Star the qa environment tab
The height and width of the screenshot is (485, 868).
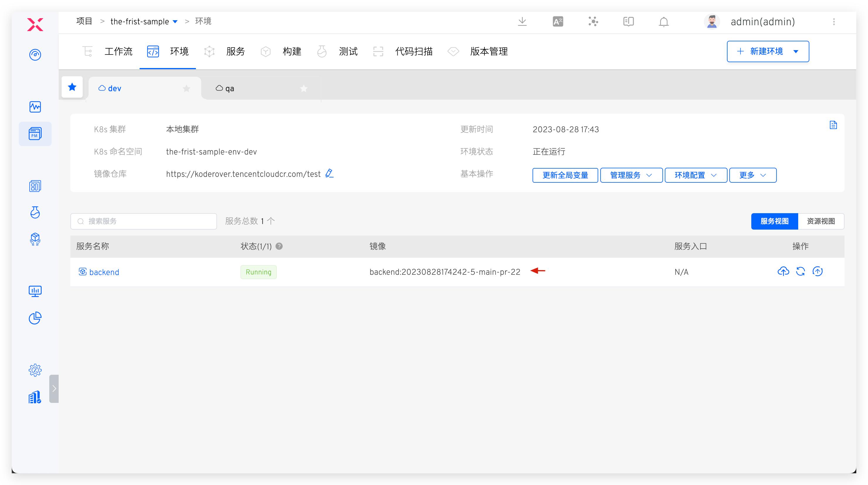click(304, 88)
